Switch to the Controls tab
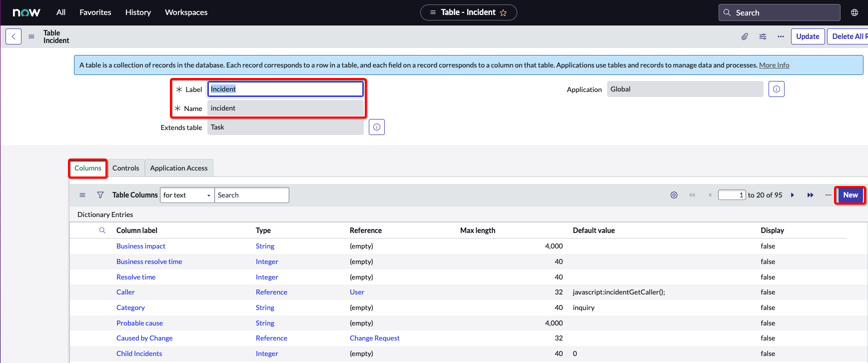This screenshot has height=363, width=868. pos(125,168)
